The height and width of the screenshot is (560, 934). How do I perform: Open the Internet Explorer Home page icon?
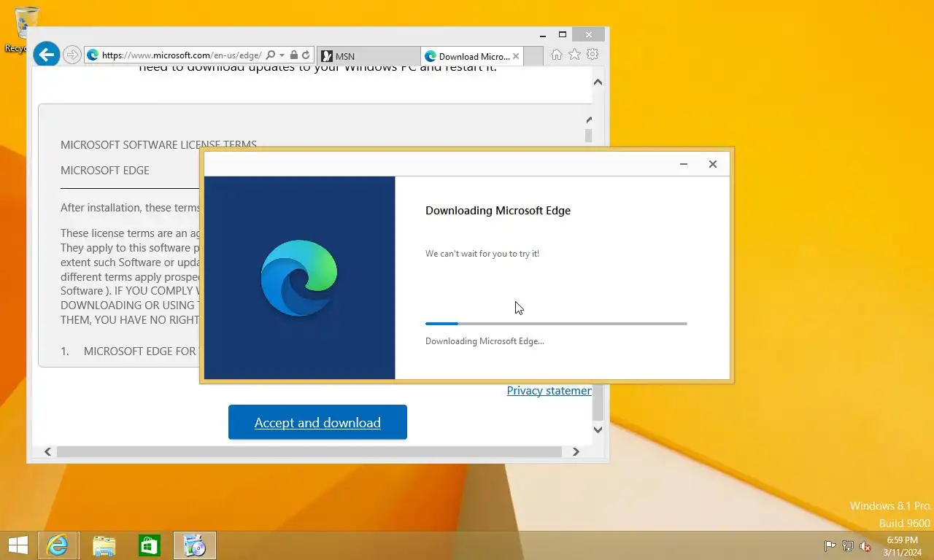pyautogui.click(x=557, y=55)
